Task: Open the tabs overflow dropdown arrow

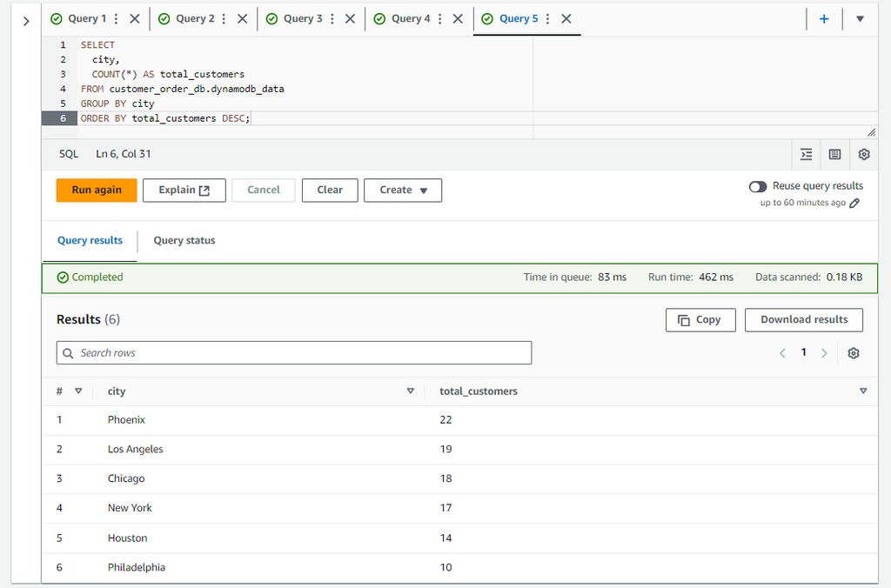Action: [860, 19]
